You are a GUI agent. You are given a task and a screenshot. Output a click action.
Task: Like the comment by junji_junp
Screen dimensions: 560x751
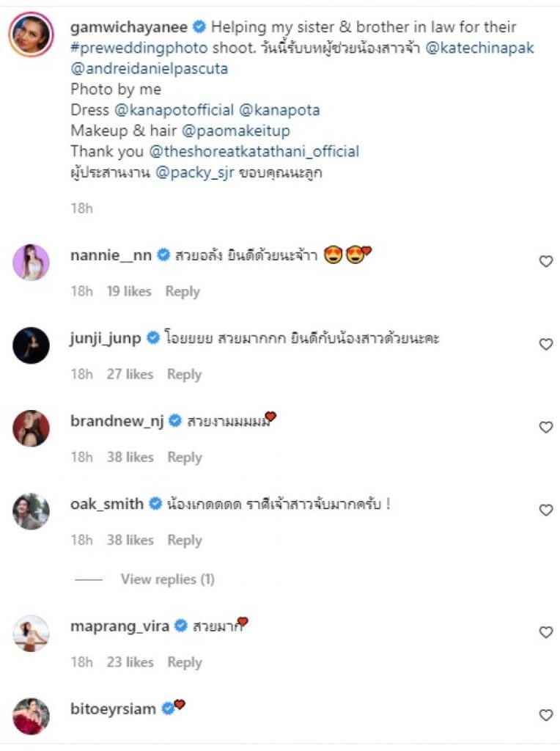(x=545, y=344)
